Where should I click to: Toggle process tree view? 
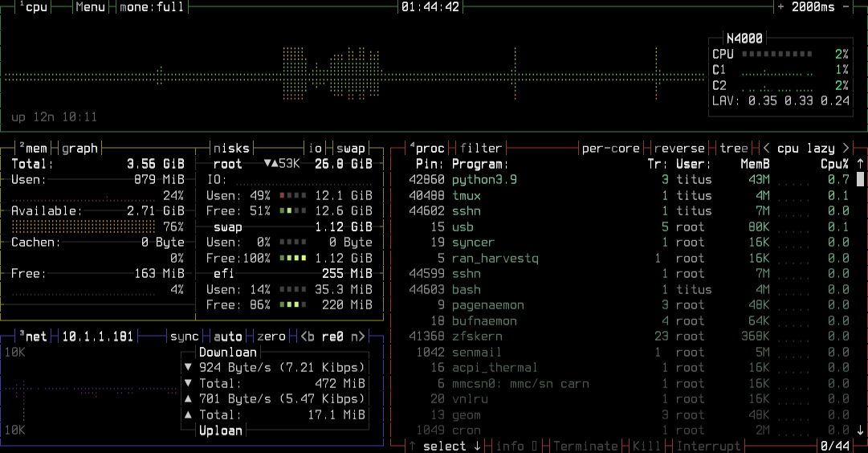coord(733,148)
